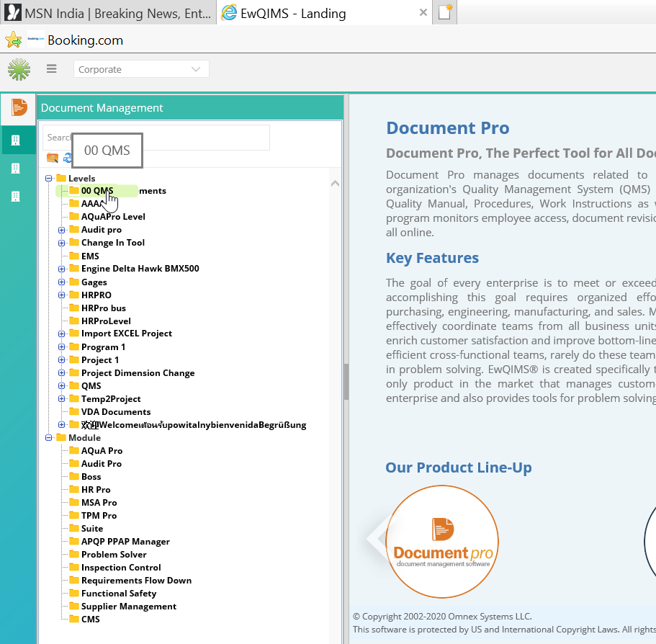Click the green EwQIMS snowflake logo
Image resolution: width=656 pixels, height=644 pixels.
pos(19,69)
